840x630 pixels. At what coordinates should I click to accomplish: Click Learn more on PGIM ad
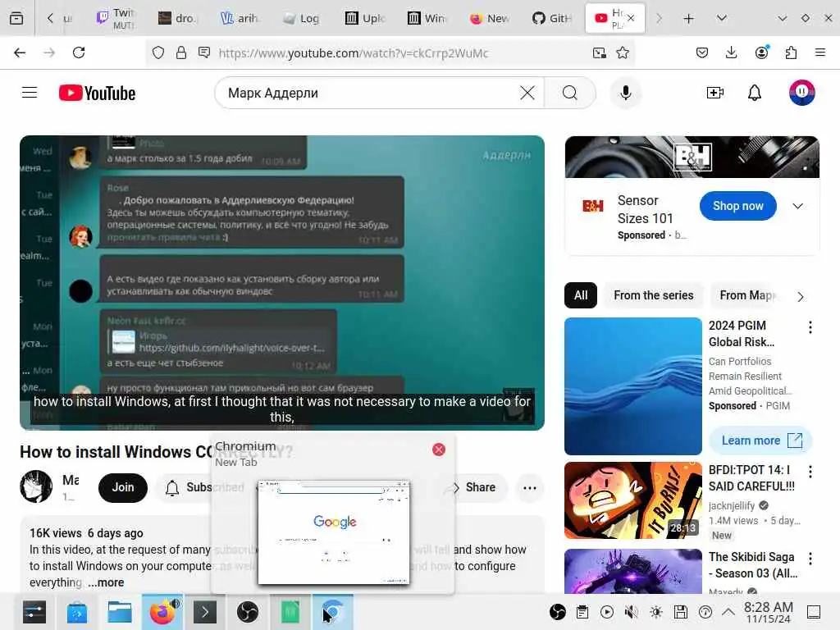click(x=760, y=441)
